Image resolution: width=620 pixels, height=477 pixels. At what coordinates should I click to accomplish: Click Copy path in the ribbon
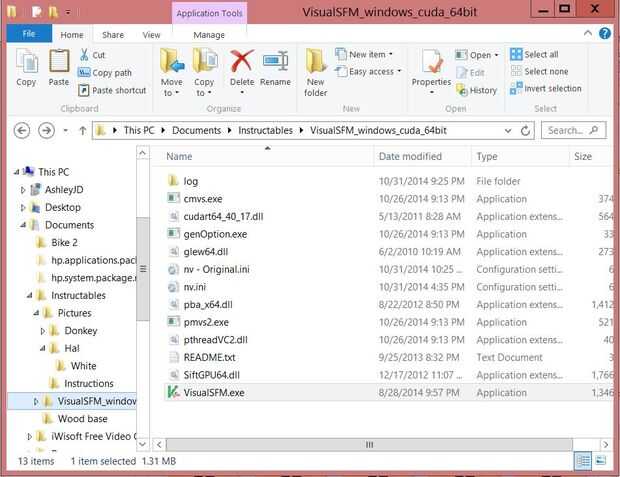tap(105, 73)
